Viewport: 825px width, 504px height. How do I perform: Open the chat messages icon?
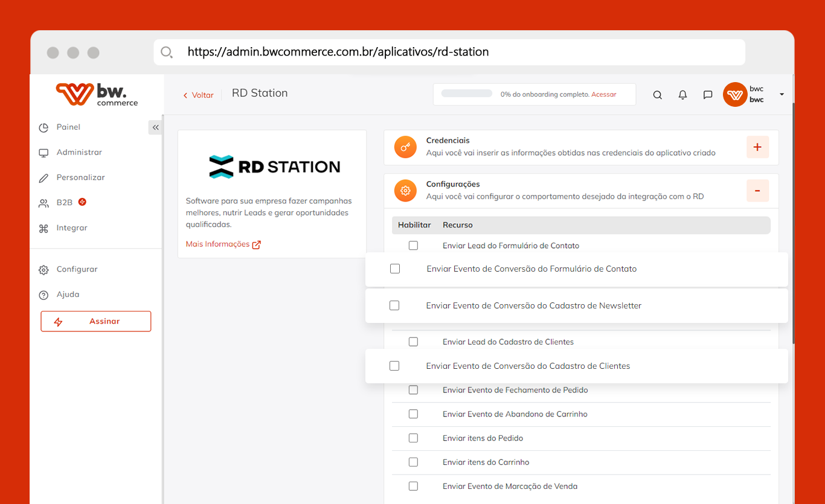click(708, 95)
